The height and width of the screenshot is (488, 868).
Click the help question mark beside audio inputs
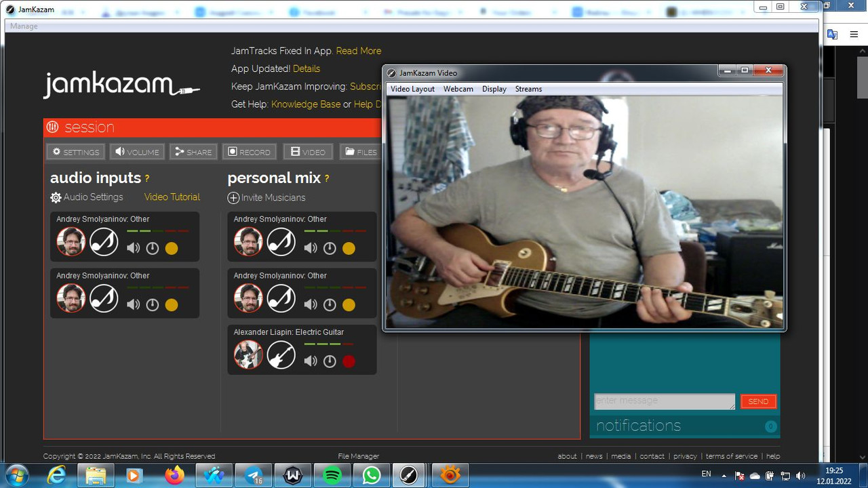pyautogui.click(x=146, y=179)
